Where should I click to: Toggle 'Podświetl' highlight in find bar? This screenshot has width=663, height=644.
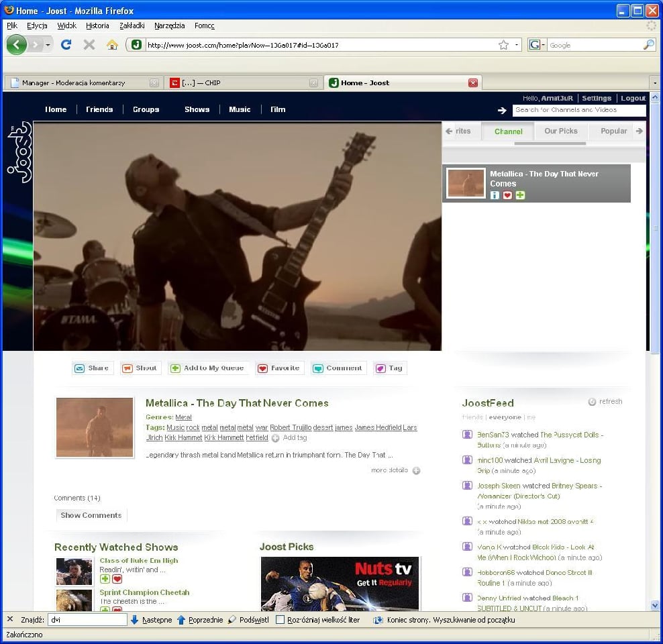coord(249,620)
